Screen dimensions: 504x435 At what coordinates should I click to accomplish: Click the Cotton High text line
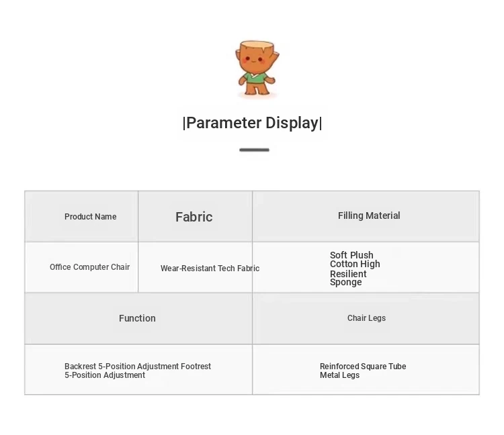(x=355, y=264)
